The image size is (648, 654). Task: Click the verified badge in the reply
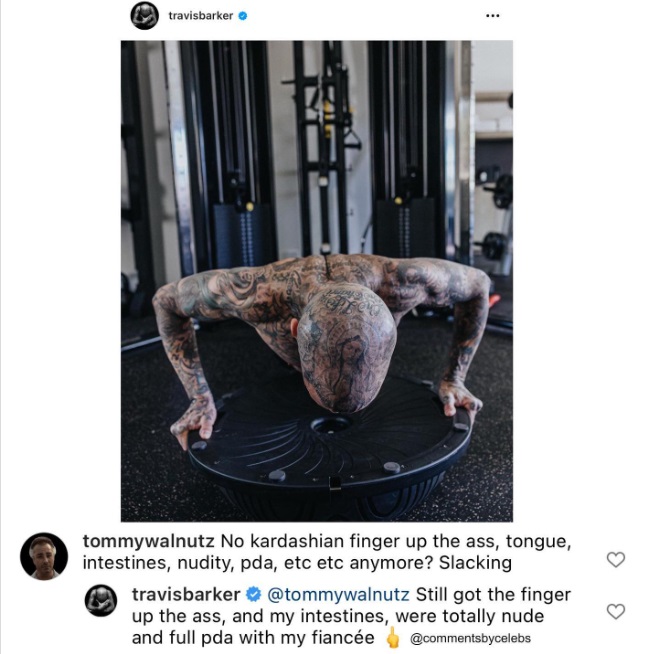pyautogui.click(x=254, y=594)
